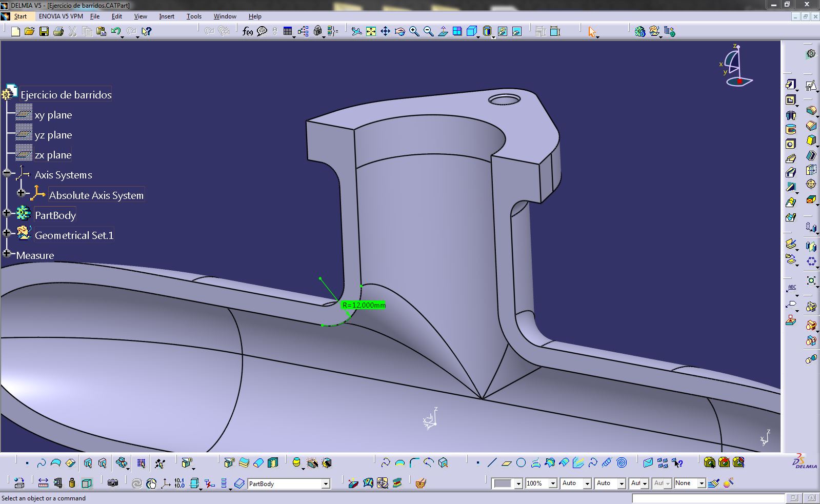Select the Pan view tool
Viewport: 820px width, 504px height.
[x=385, y=31]
